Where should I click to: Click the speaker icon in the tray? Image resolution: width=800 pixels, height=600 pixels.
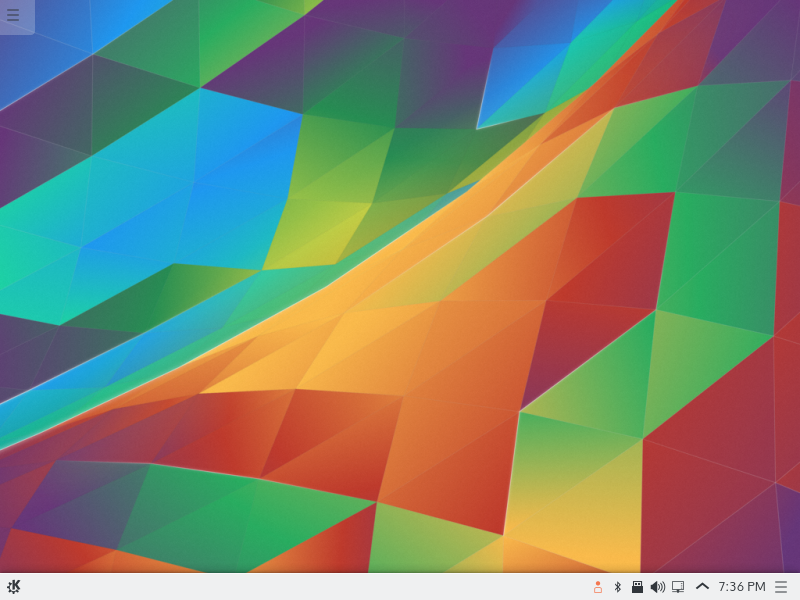657,587
